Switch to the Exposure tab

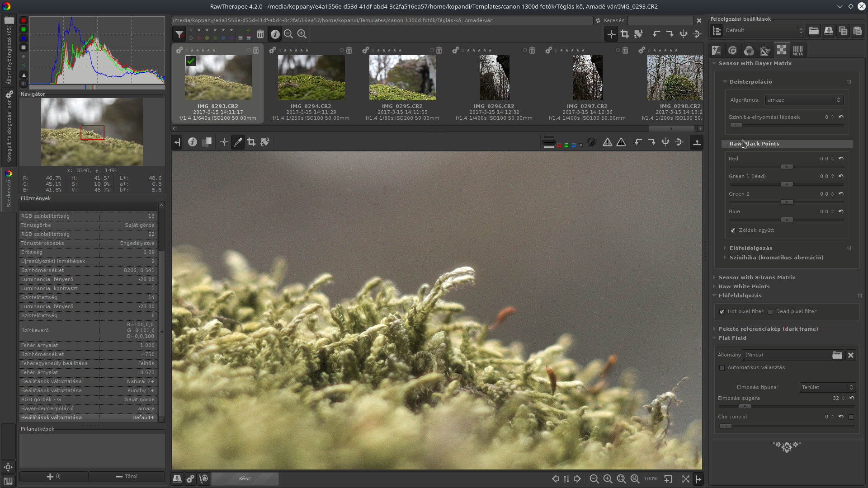pos(716,50)
